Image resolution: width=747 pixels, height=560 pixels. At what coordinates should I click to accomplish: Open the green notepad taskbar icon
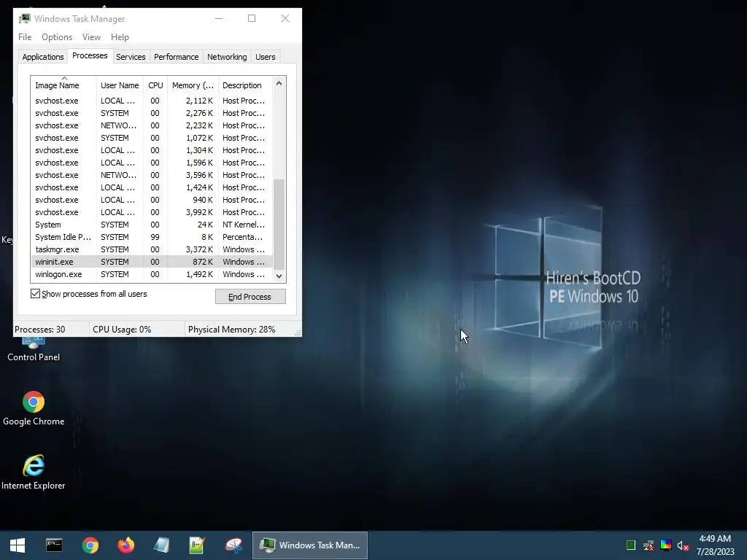pyautogui.click(x=197, y=545)
